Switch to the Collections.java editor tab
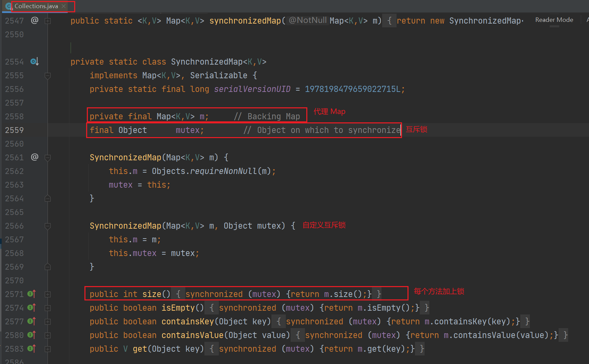The width and height of the screenshot is (589, 364). [x=36, y=6]
